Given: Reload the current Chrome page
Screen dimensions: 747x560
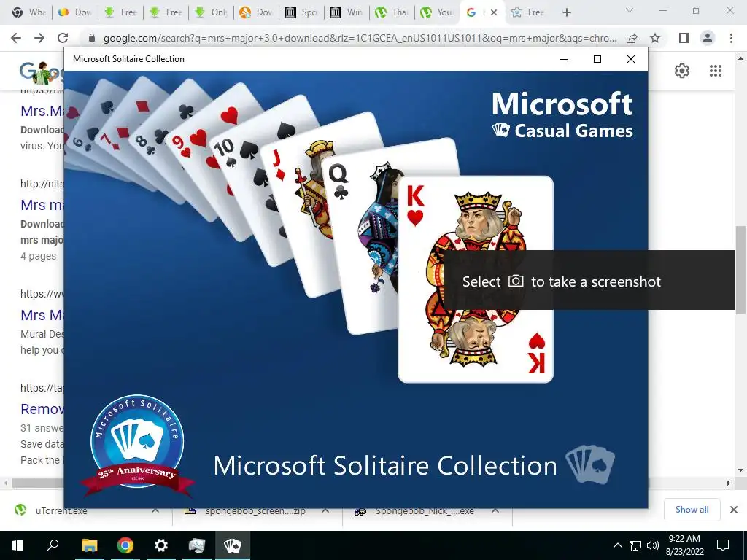Looking at the screenshot, I should [x=63, y=38].
